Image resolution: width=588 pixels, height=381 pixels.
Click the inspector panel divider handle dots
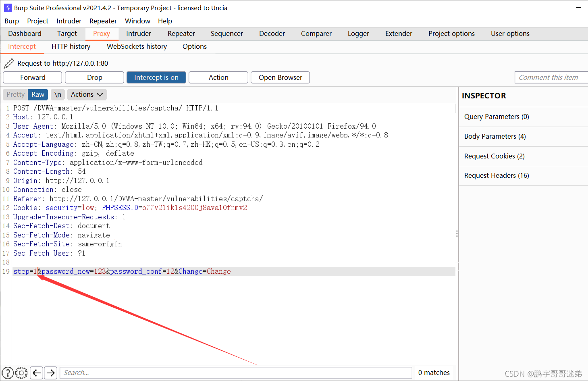pyautogui.click(x=457, y=233)
